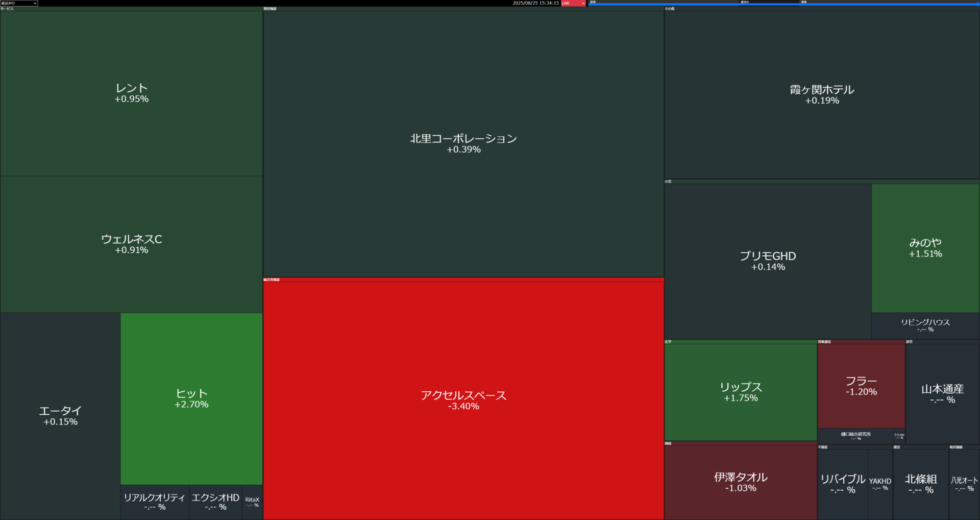
Task: Select the レント +0.95% tile
Action: [131, 93]
